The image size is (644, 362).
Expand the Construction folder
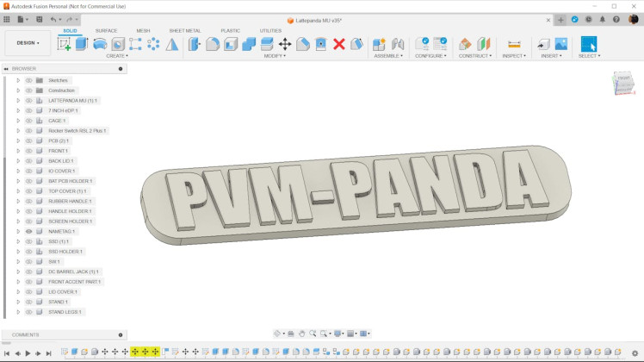click(x=18, y=90)
